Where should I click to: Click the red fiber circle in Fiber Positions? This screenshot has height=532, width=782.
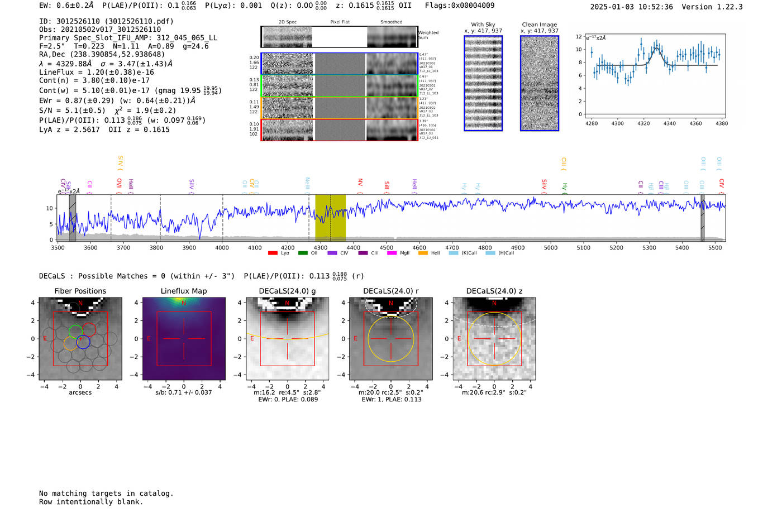[x=89, y=330]
